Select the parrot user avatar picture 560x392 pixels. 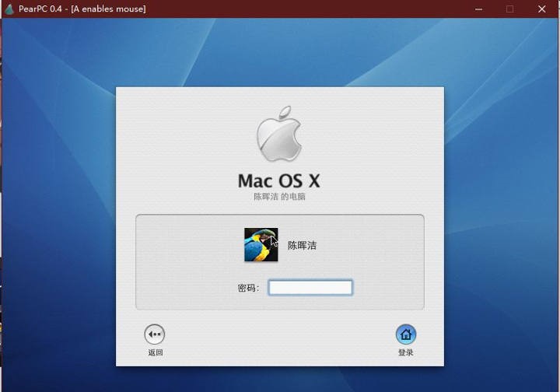[x=261, y=245]
